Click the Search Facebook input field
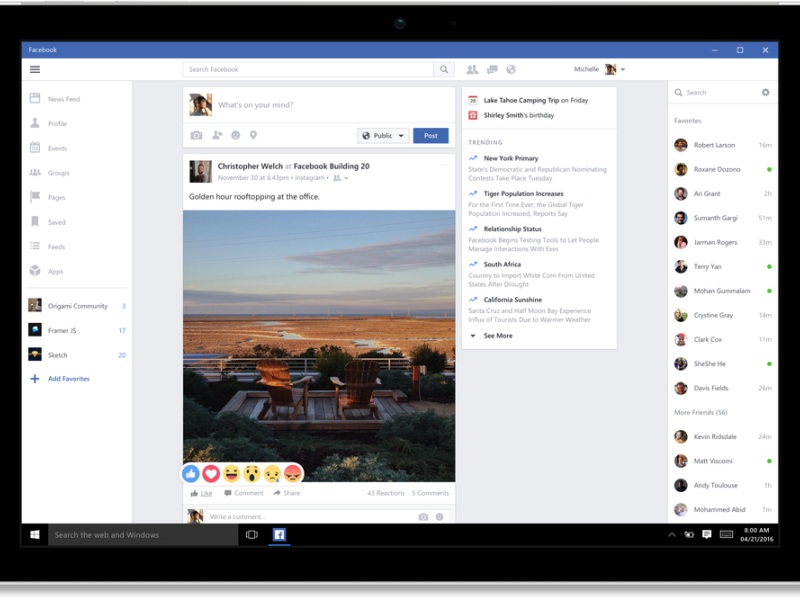This screenshot has height=600, width=800. point(308,69)
